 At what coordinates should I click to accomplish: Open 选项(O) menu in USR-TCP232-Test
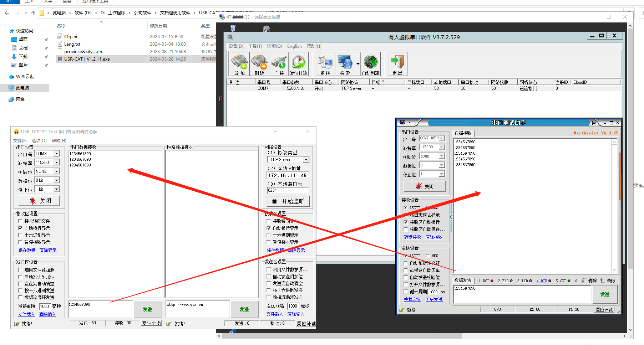pos(39,141)
